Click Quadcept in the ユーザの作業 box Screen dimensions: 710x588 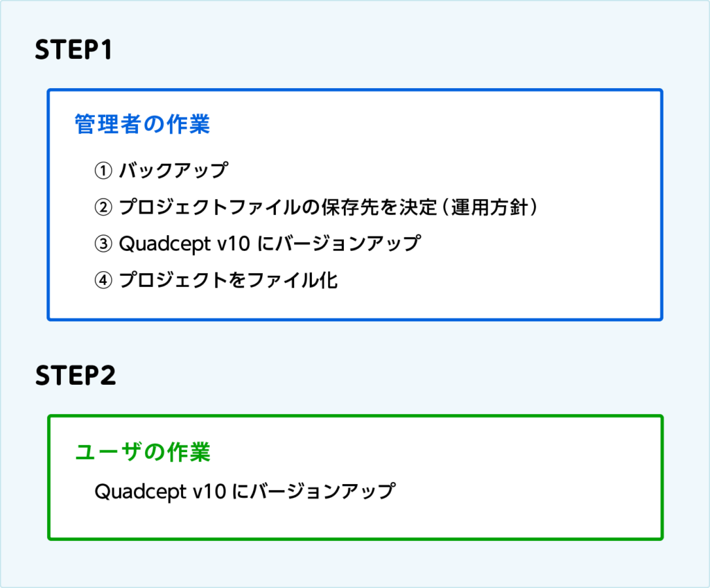[x=133, y=492]
